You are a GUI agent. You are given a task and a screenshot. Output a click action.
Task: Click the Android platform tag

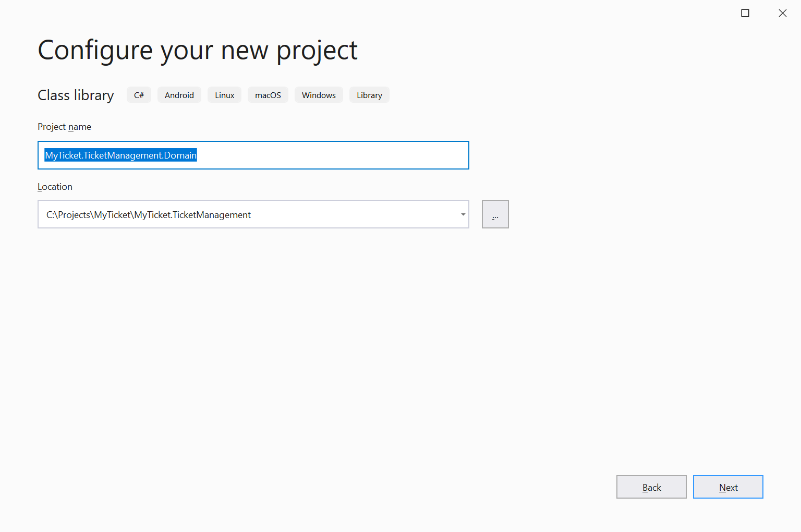click(179, 95)
